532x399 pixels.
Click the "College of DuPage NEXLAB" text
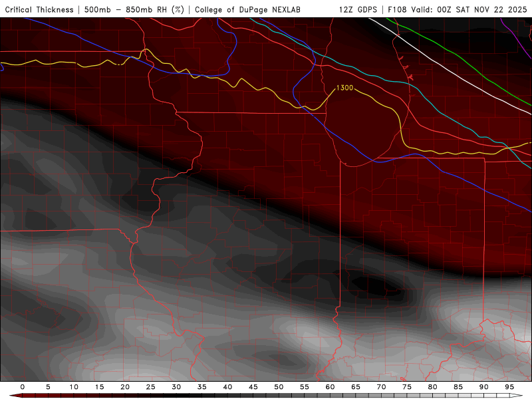(247, 10)
